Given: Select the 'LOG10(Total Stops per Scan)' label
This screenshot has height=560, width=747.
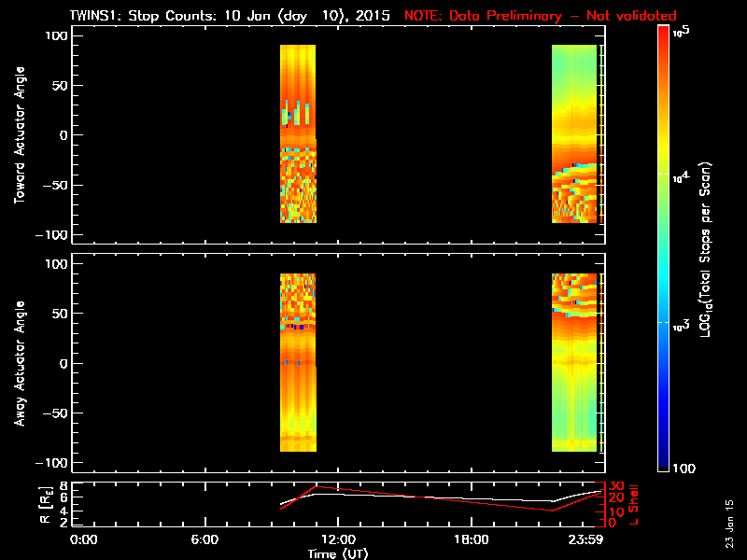Looking at the screenshot, I should [705, 249].
